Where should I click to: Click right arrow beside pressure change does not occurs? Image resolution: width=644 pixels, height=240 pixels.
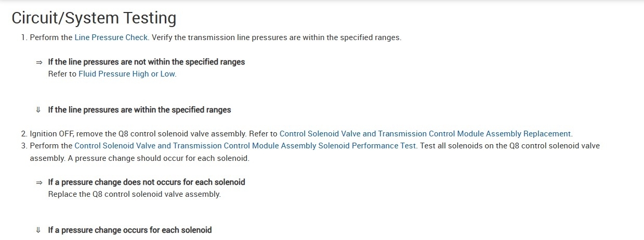click(38, 182)
